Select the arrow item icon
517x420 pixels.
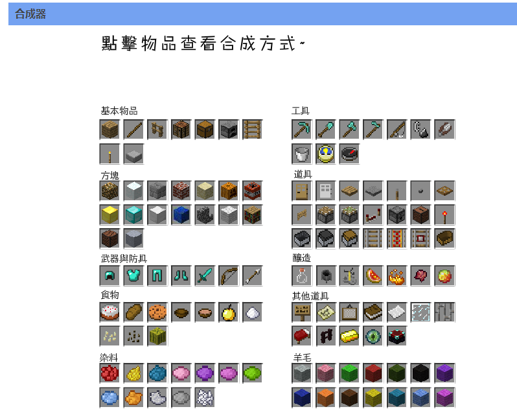tap(252, 275)
